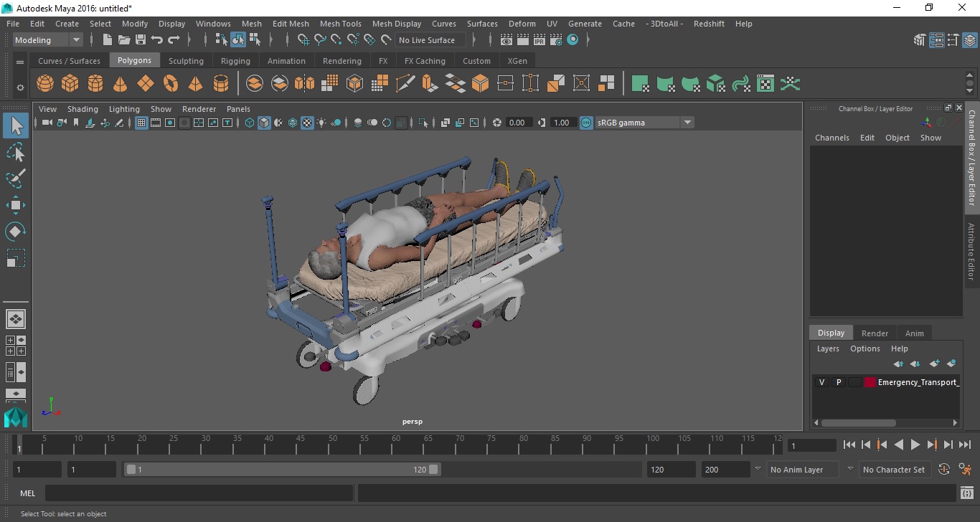Click the Emergency_Transport layer color swatch

point(870,382)
